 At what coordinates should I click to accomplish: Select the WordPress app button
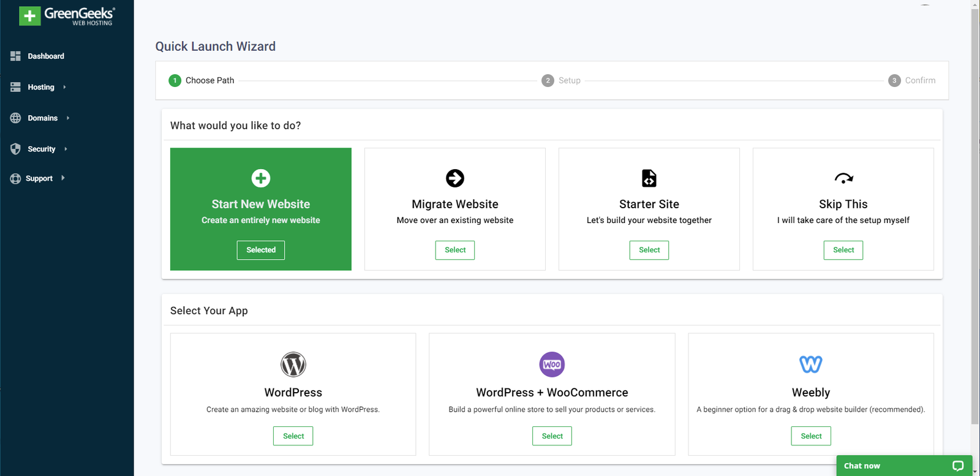tap(293, 436)
